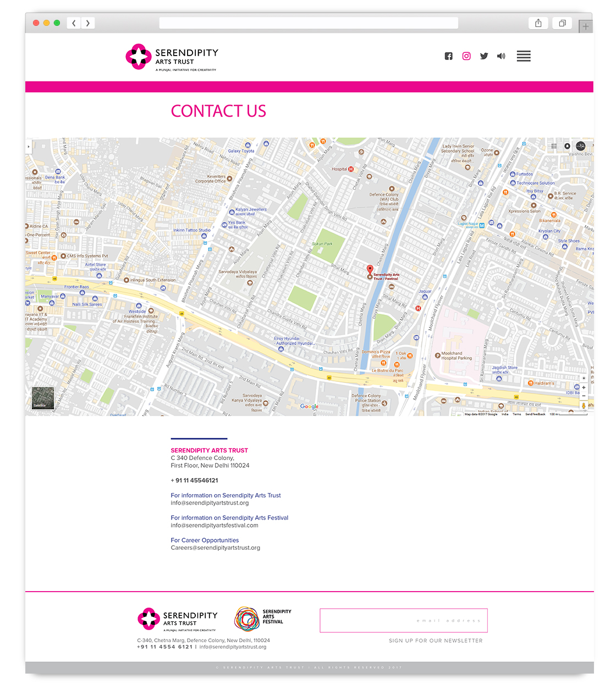Open Google apps grid on map
This screenshot has height=689, width=616.
[554, 146]
